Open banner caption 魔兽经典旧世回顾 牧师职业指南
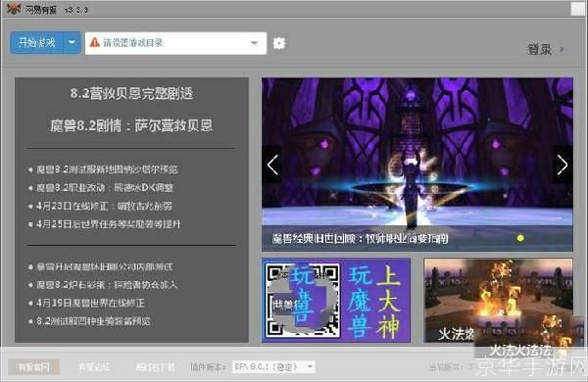The height and width of the screenshot is (382, 588). 360,238
